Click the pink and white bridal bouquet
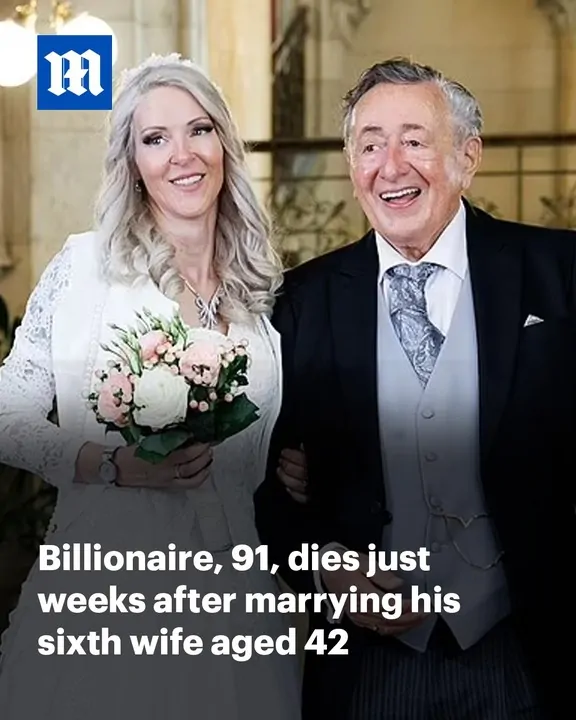 [x=174, y=385]
